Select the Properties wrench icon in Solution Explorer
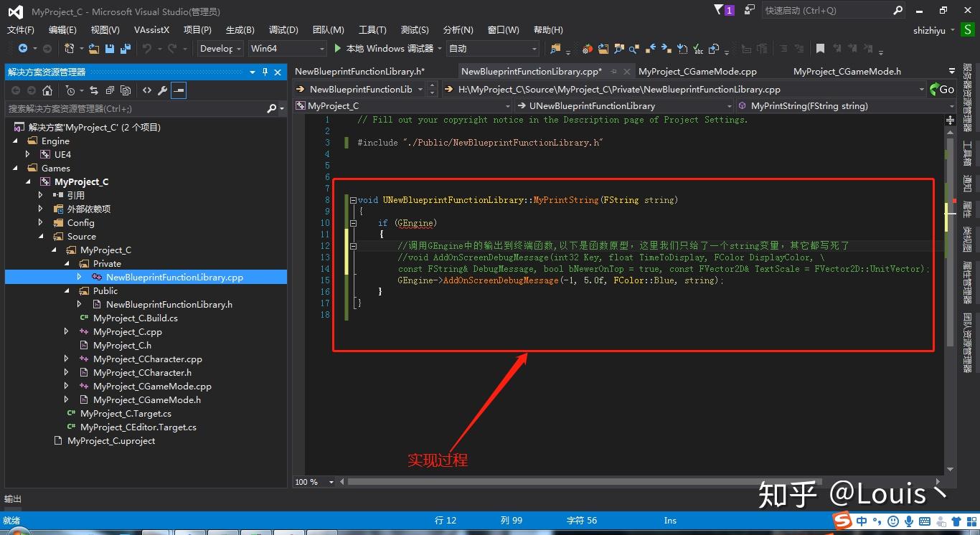The image size is (980, 535). point(162,90)
